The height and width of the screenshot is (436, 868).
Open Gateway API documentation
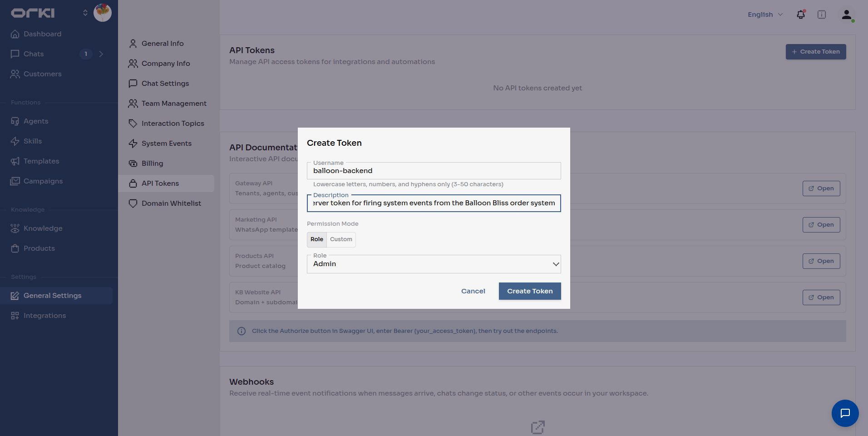[821, 188]
